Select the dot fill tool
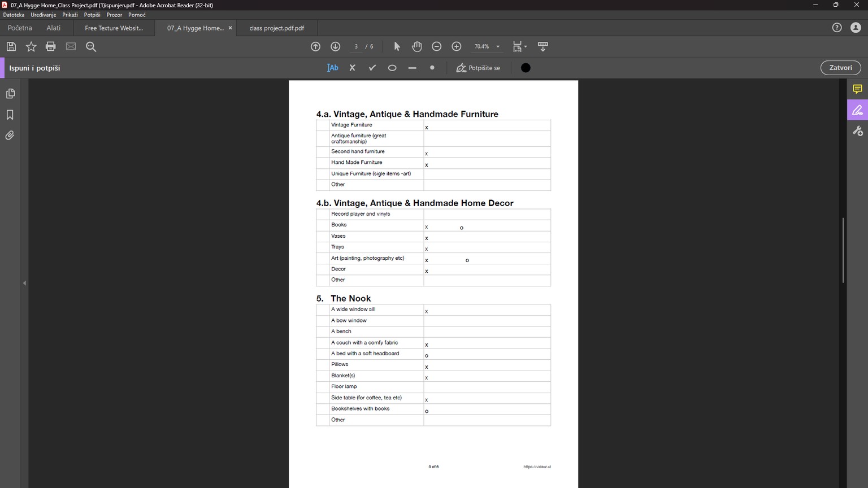The image size is (868, 488). (432, 68)
